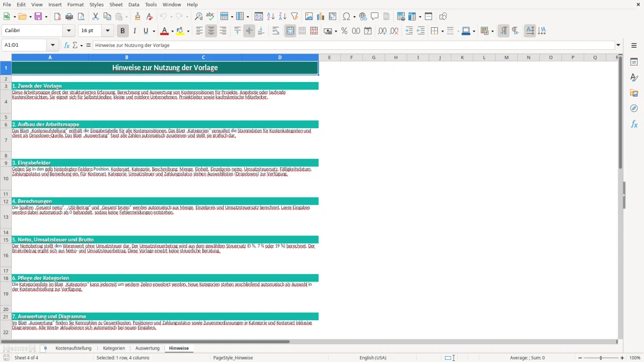
Task: Apply the red font color swatch
Action: (164, 31)
